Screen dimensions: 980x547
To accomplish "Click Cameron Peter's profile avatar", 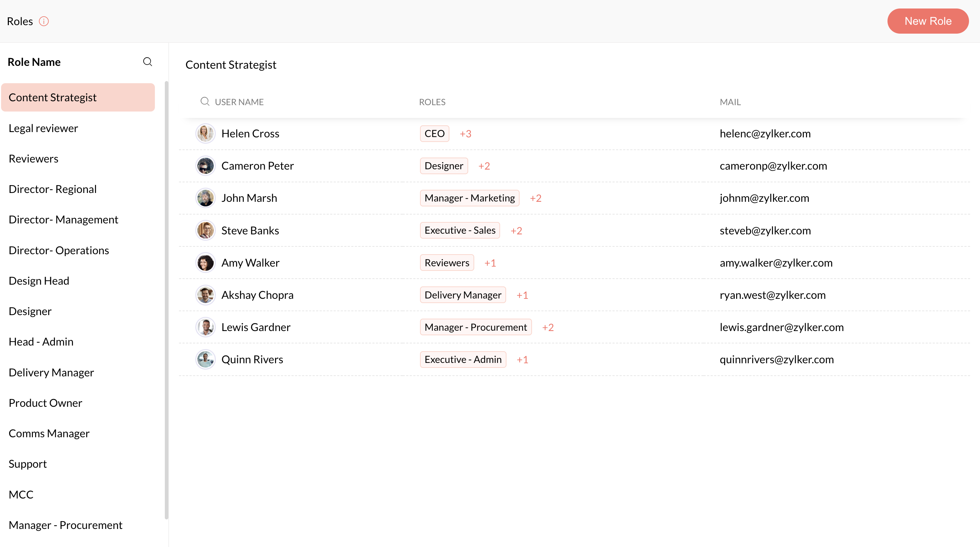I will tap(206, 166).
